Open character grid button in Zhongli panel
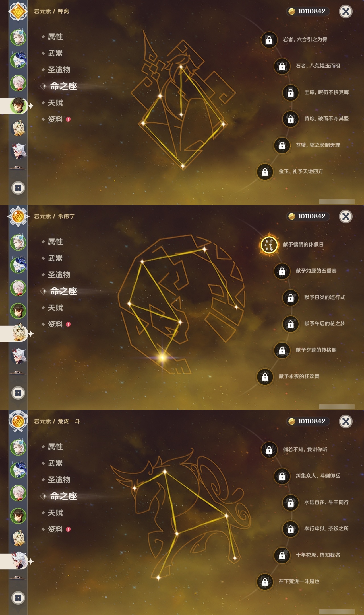The height and width of the screenshot is (615, 364). pyautogui.click(x=18, y=188)
